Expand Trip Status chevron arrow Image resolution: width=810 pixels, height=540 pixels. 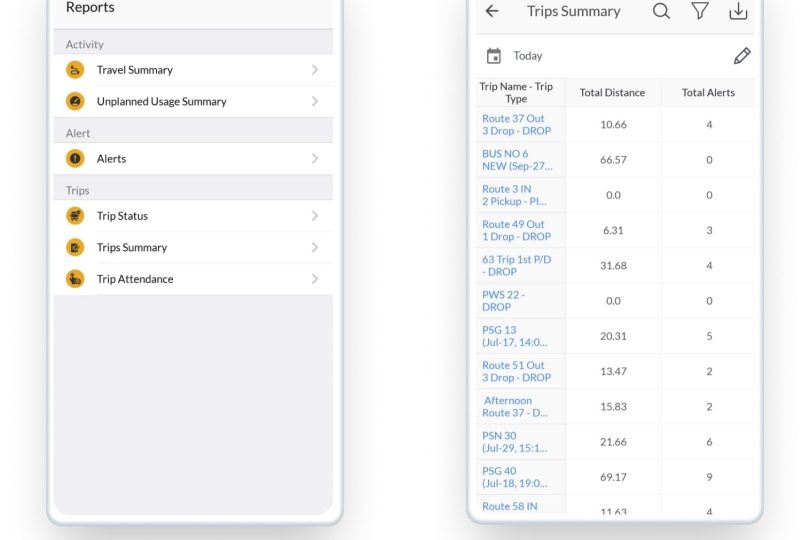pyautogui.click(x=314, y=216)
